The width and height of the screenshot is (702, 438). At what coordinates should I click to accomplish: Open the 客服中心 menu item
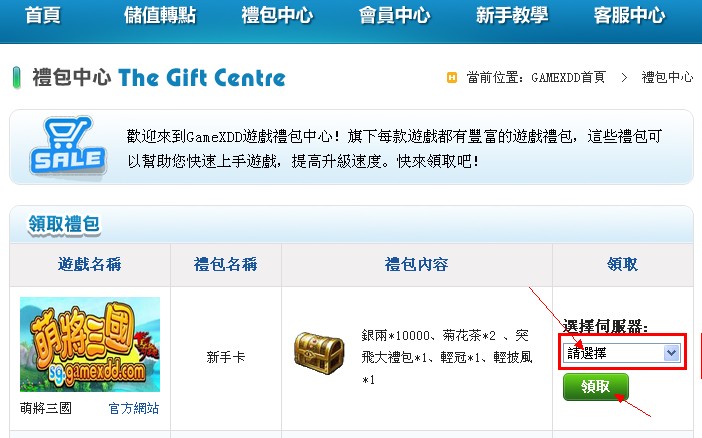pos(629,16)
